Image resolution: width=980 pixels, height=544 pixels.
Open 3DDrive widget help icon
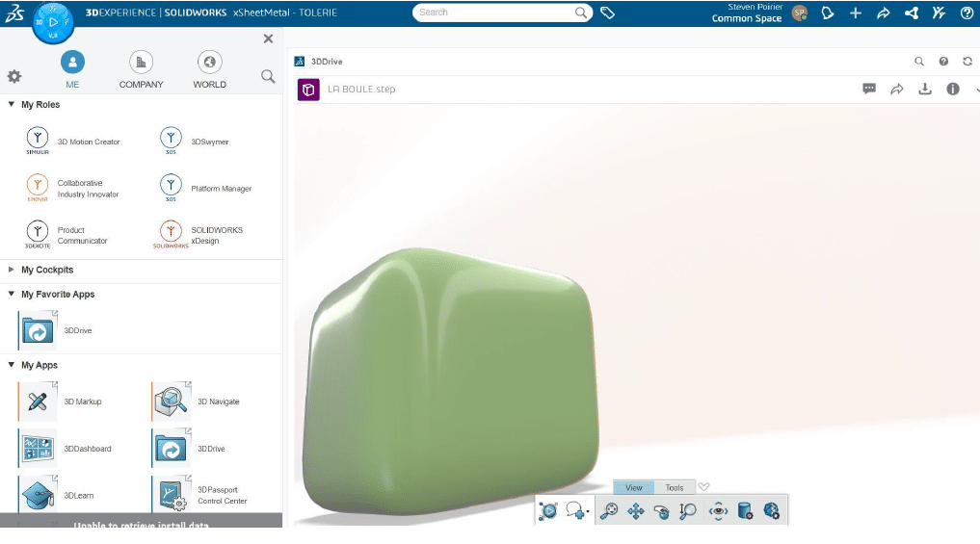click(x=943, y=62)
